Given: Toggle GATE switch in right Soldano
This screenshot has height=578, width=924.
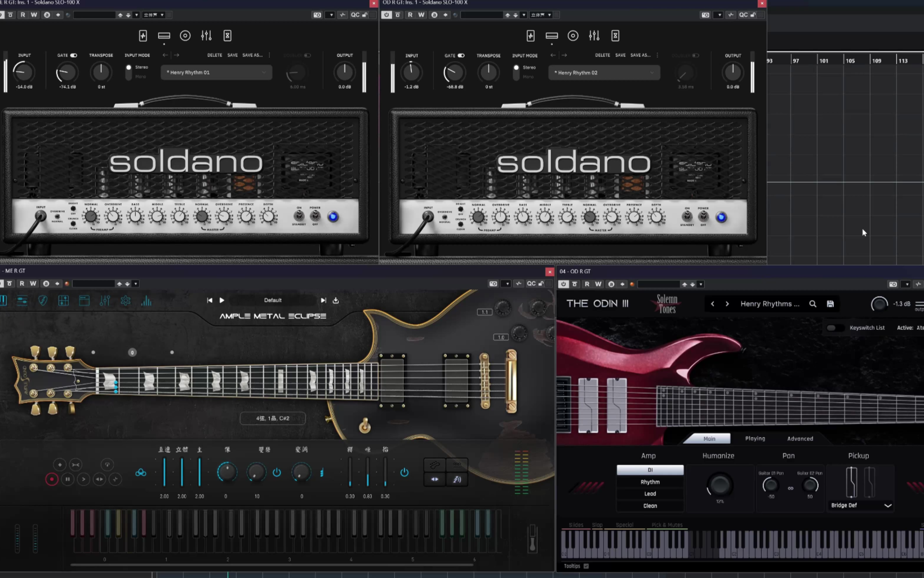Looking at the screenshot, I should point(461,55).
